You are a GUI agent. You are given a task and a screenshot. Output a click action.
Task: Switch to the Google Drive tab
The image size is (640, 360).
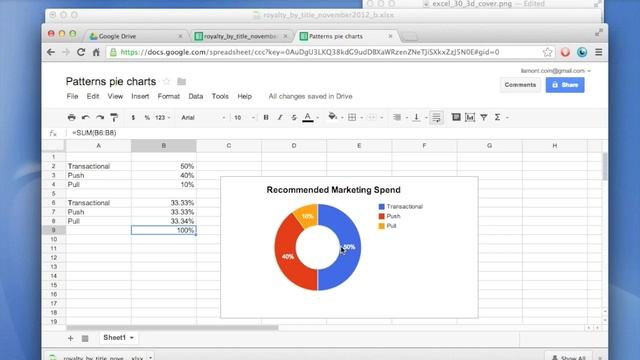tap(135, 36)
